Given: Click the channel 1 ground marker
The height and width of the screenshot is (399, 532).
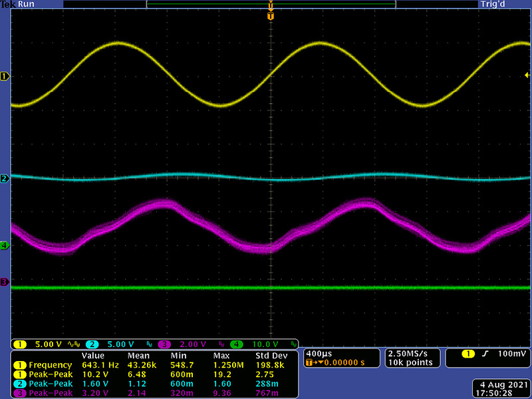Looking at the screenshot, I should (x=5, y=76).
